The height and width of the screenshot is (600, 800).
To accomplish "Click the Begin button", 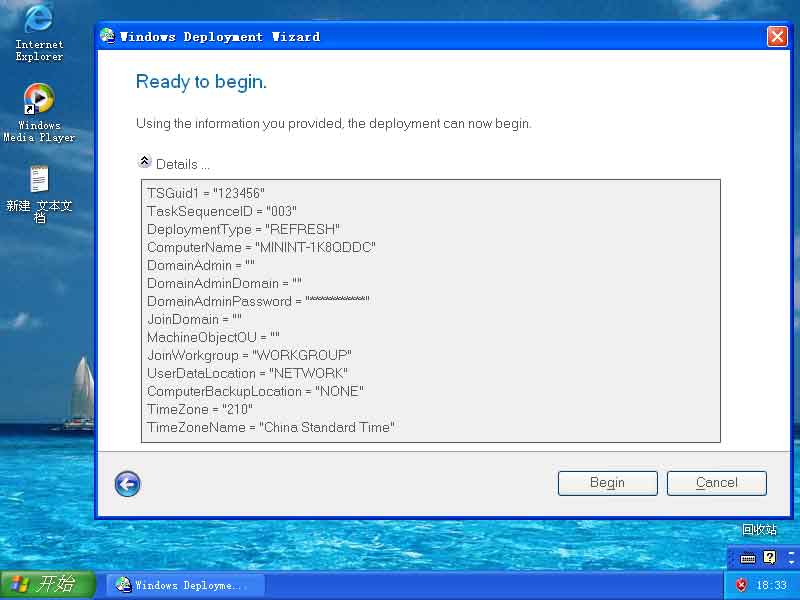I will pyautogui.click(x=607, y=483).
